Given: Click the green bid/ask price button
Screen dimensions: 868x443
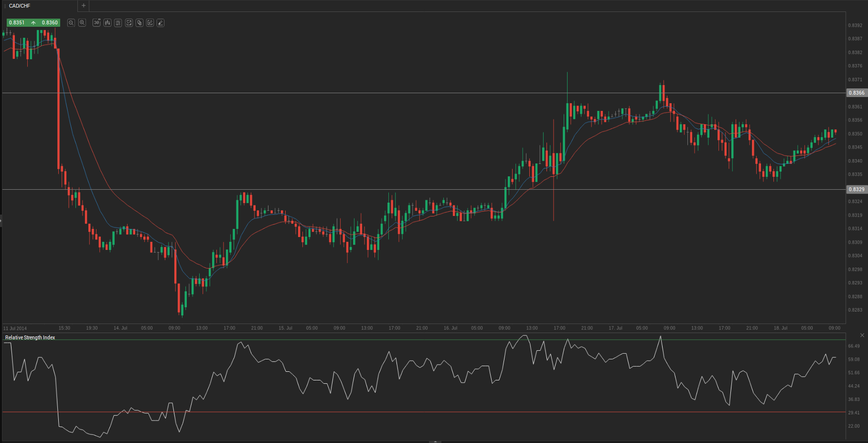Looking at the screenshot, I should point(33,22).
